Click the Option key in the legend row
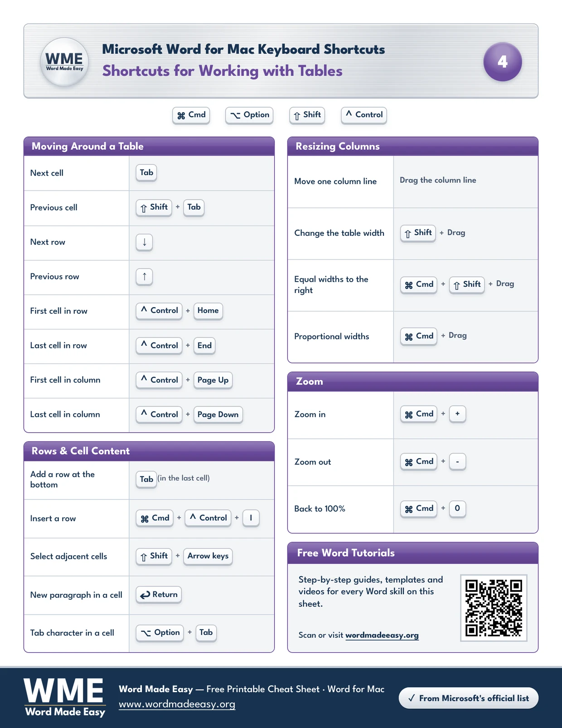 coord(249,115)
